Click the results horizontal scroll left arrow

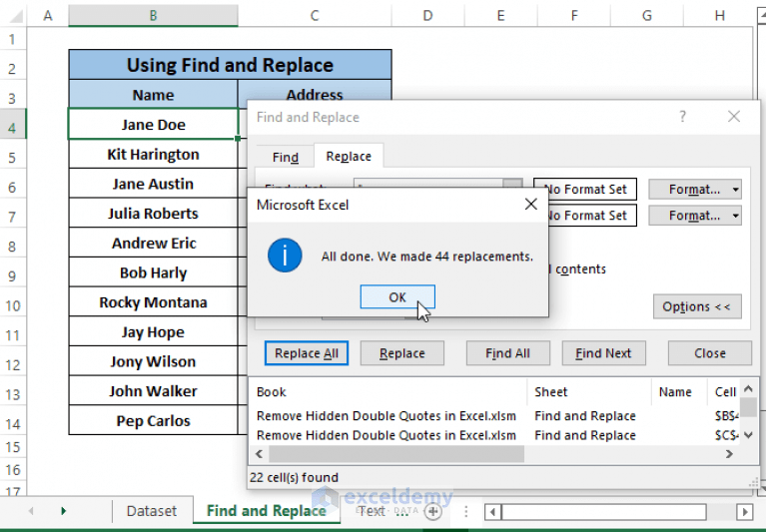coord(260,454)
